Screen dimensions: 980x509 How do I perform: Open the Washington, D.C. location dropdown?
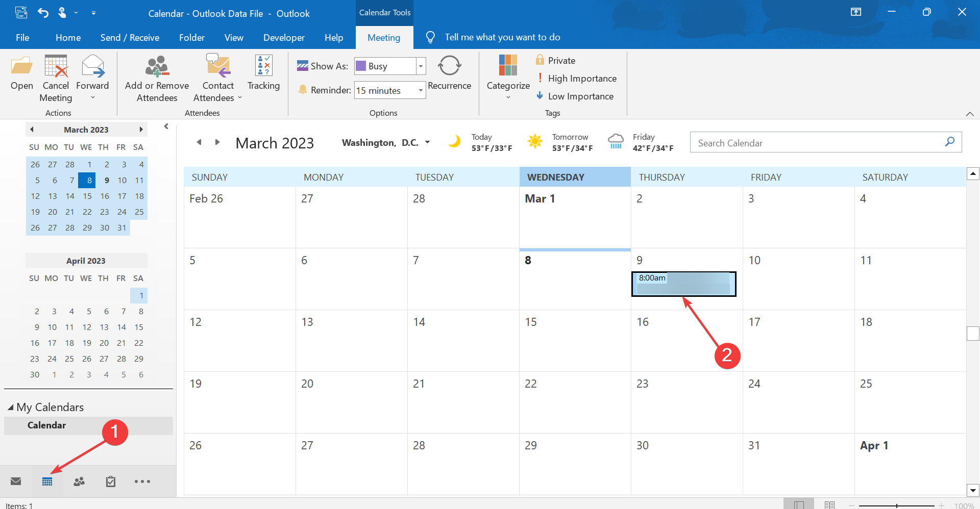coord(428,142)
